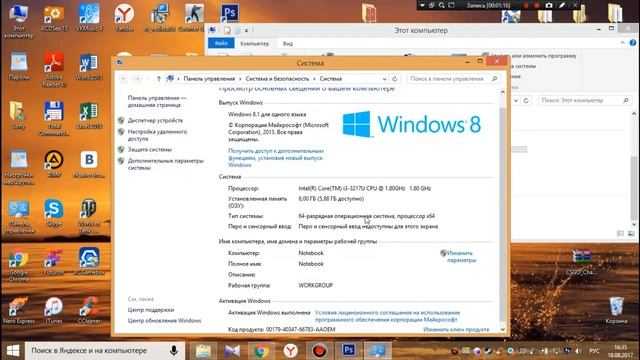Viewport: 640px width, 360px height.
Task: Switch to Photoshop on the taskbar
Action: (x=349, y=350)
